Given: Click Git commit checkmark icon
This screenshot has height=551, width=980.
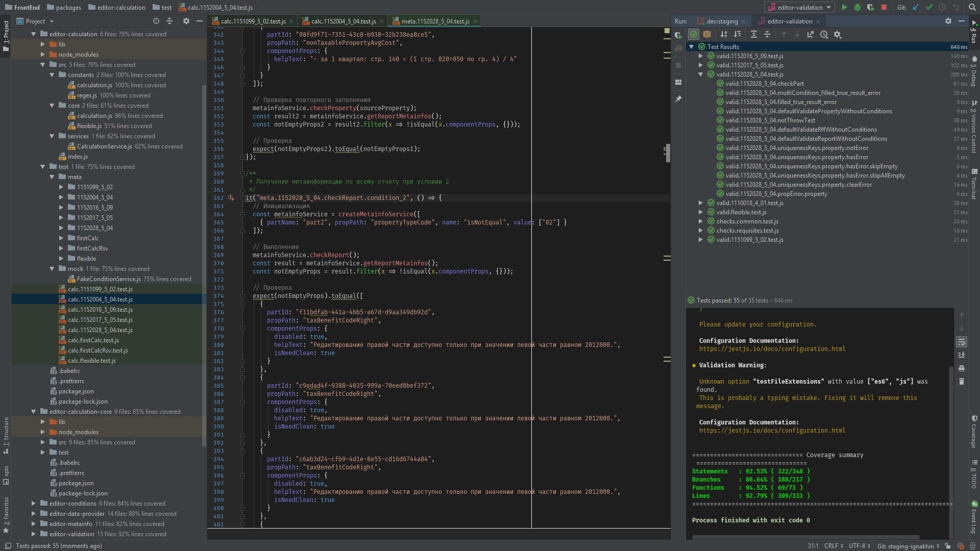Looking at the screenshot, I should pyautogui.click(x=929, y=7).
